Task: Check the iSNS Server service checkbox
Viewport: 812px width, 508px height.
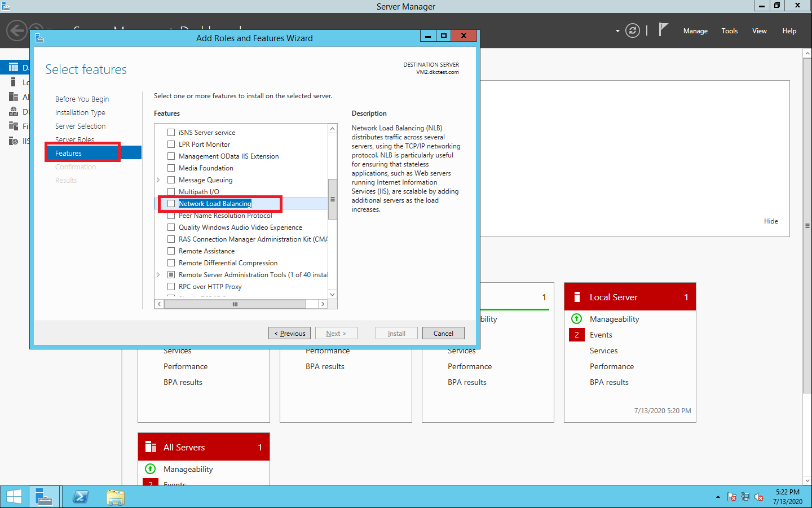Action: coord(171,132)
